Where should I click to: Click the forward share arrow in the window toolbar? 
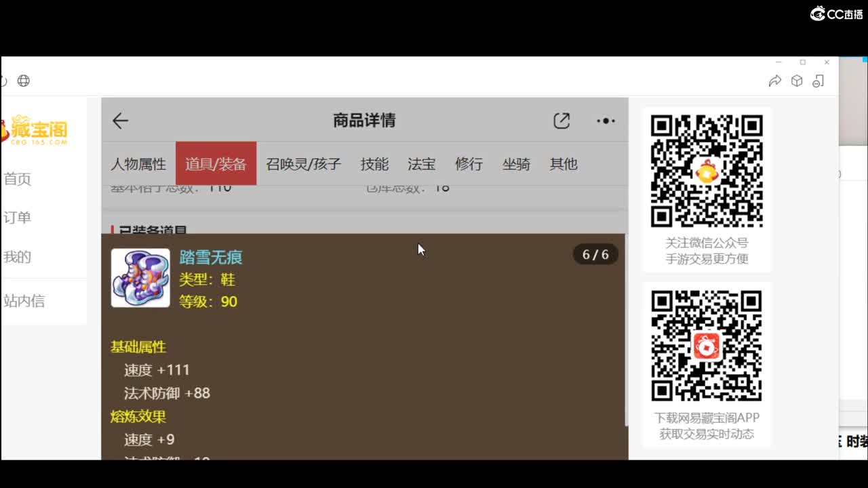pyautogui.click(x=775, y=81)
